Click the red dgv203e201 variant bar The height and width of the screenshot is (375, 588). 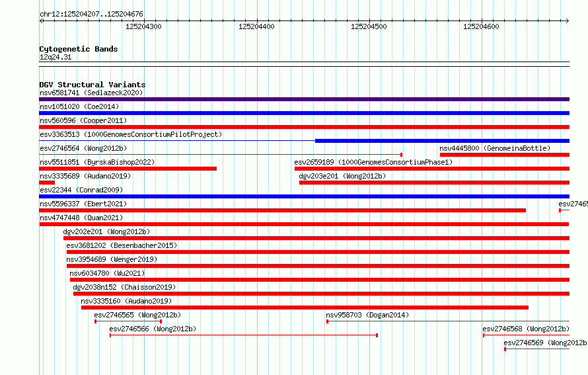(x=434, y=183)
